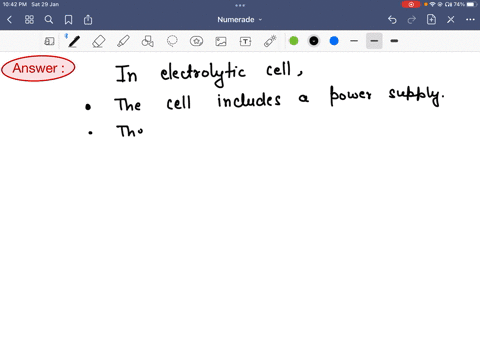Tap the red Answer label
The width and height of the screenshot is (480, 360).
click(38, 68)
